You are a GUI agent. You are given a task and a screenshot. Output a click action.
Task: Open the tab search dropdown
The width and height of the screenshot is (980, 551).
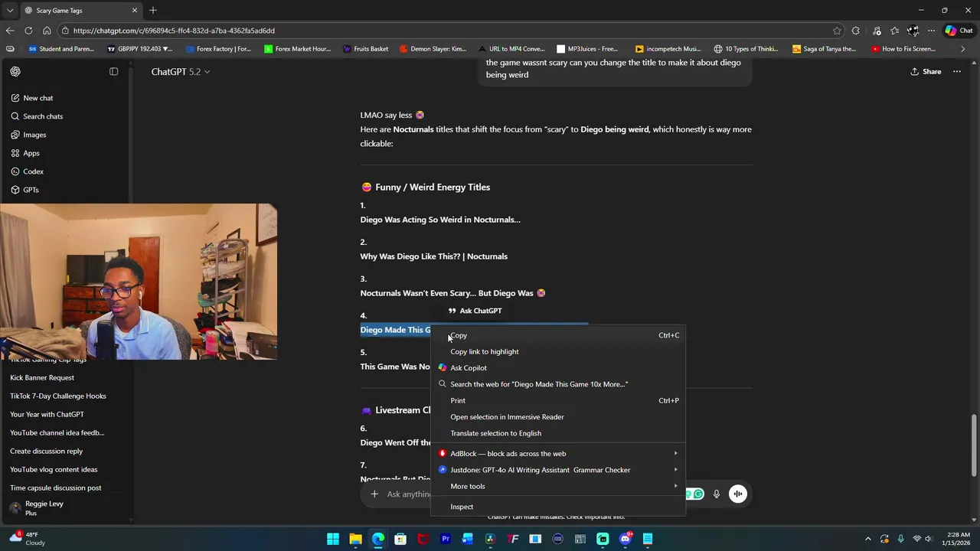(x=9, y=10)
